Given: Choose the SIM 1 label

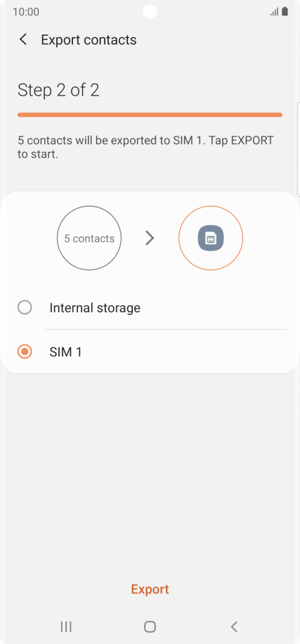Looking at the screenshot, I should pos(65,352).
